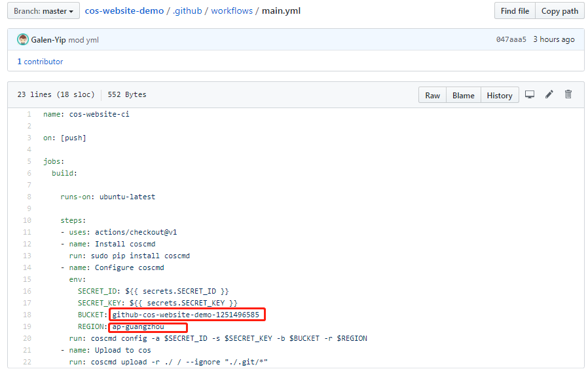Image resolution: width=588 pixels, height=371 pixels.
Task: Edit this file with pencil icon
Action: [549, 94]
